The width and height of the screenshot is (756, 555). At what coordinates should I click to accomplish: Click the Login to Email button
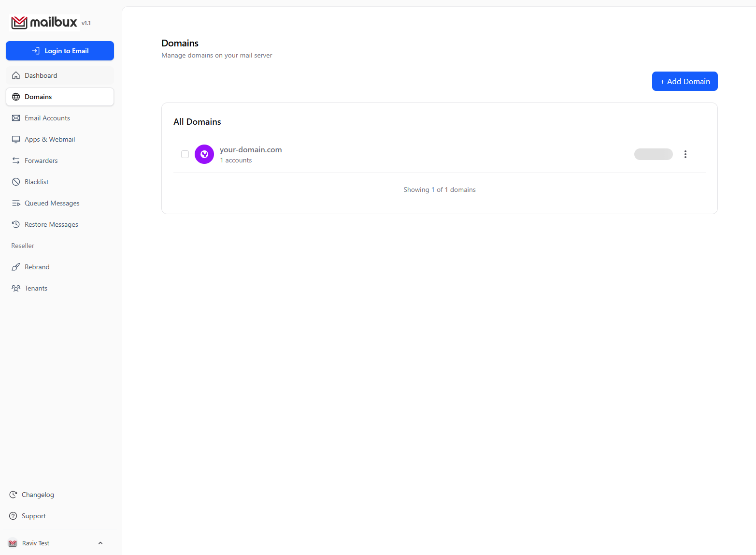[x=59, y=51]
